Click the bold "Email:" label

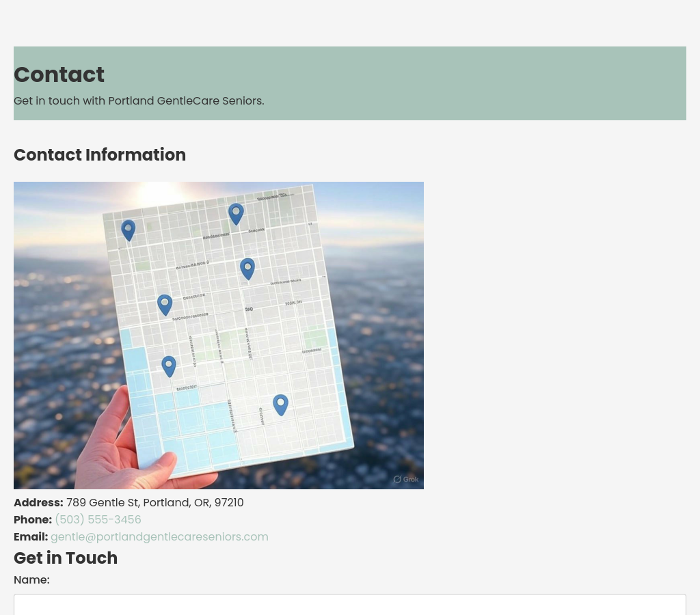(x=31, y=536)
